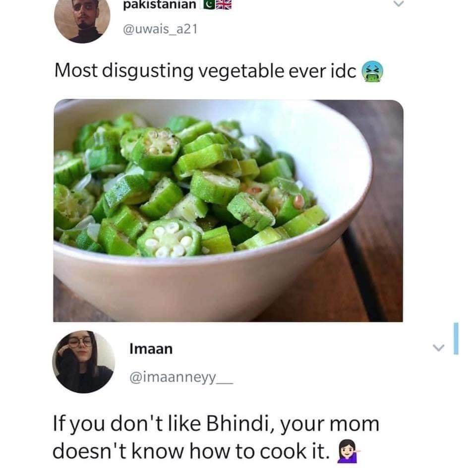This screenshot has height=476, width=476.
Task: Click the Pakistan flag emoji
Action: [208, 4]
